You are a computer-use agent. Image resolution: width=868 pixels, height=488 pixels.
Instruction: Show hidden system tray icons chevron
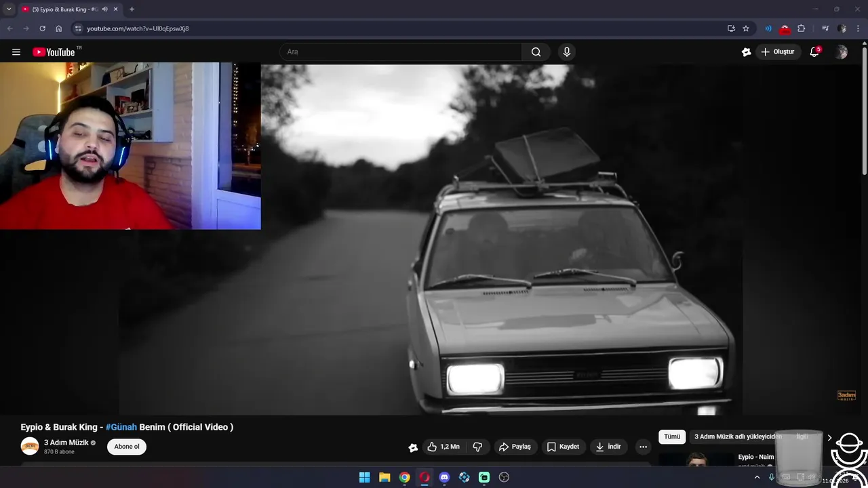757,477
